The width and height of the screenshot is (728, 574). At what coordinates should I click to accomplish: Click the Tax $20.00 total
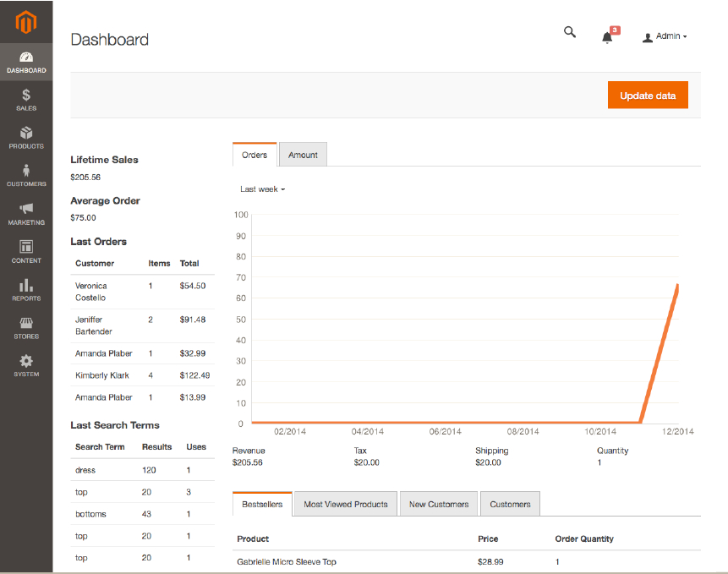pos(366,462)
